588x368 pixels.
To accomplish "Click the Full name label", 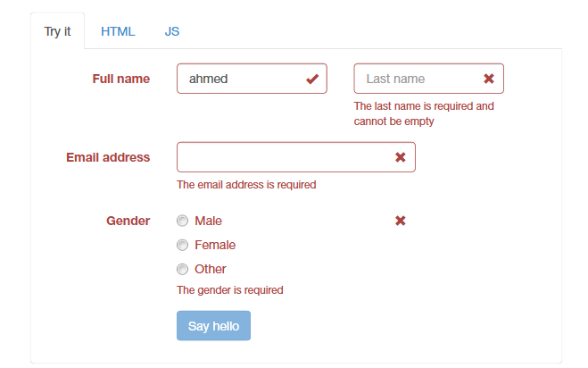I will point(121,79).
